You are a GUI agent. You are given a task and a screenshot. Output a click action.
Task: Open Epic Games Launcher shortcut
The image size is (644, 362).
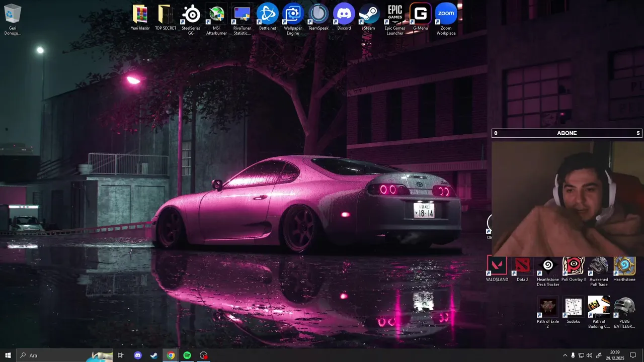[395, 19]
